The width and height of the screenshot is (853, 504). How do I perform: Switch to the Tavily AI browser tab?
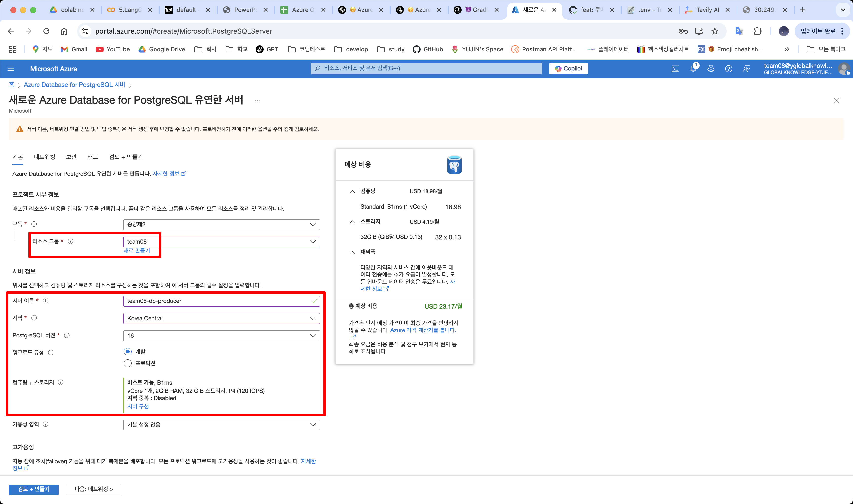(708, 10)
